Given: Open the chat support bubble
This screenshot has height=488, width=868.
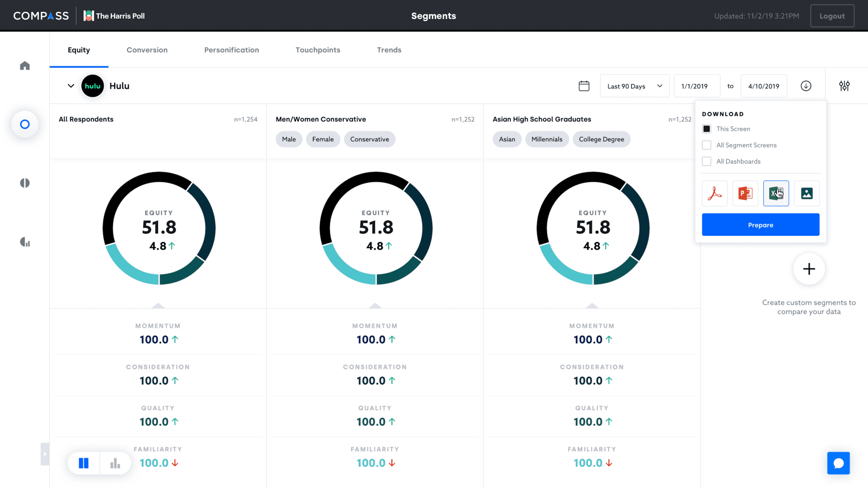Looking at the screenshot, I should (838, 463).
